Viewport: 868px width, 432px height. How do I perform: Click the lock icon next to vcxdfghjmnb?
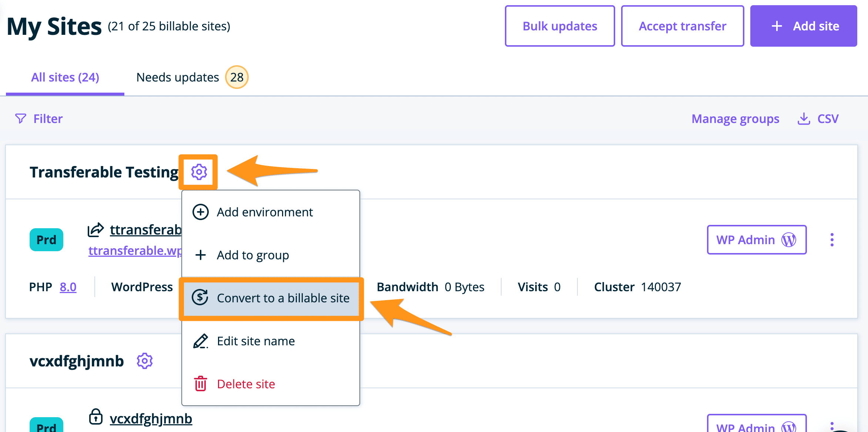pos(95,417)
